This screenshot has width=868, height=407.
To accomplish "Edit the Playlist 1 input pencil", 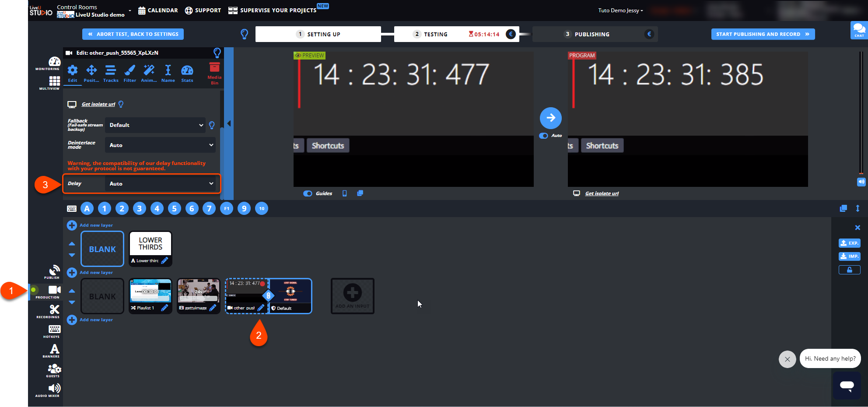I will click(x=165, y=308).
